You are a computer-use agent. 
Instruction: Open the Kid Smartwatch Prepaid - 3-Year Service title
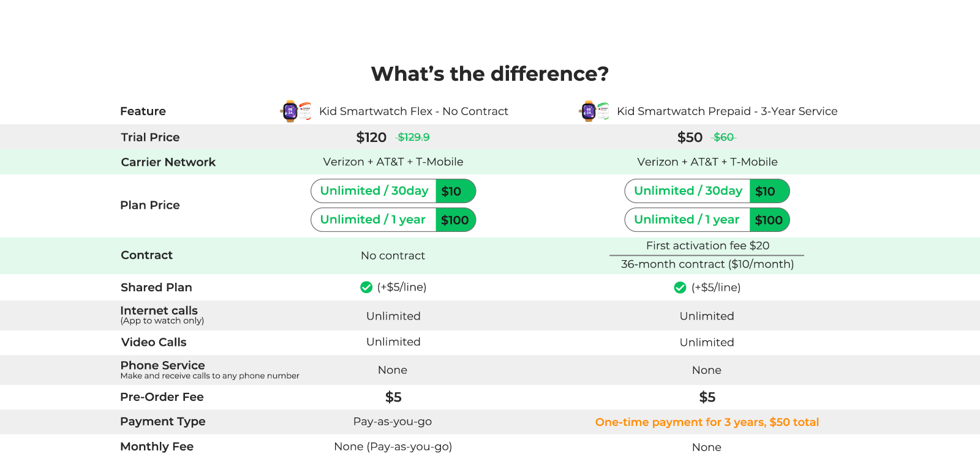(727, 111)
